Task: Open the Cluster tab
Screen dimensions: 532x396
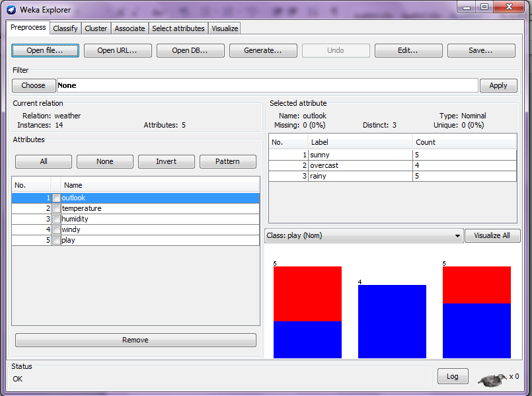Action: 96,28
